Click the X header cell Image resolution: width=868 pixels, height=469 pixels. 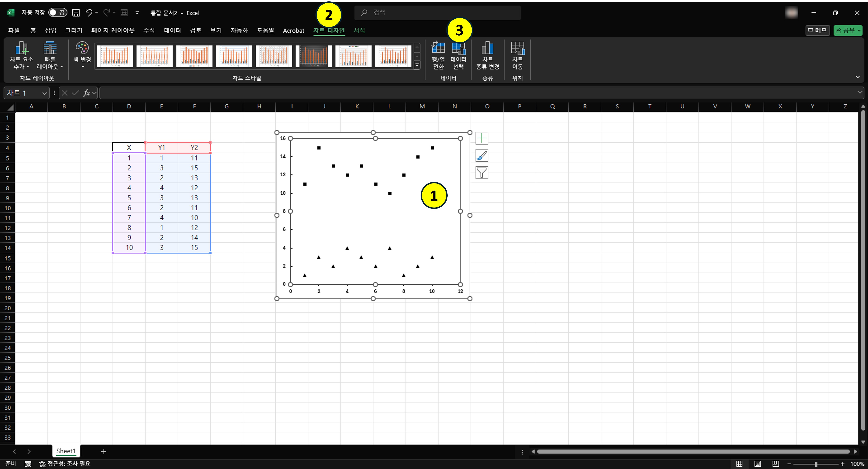(129, 148)
